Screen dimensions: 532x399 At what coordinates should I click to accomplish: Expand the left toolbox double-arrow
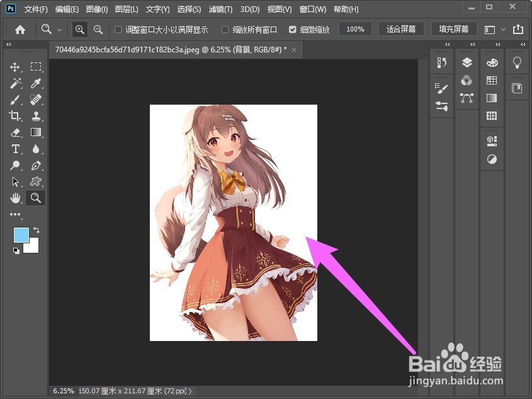click(8, 44)
